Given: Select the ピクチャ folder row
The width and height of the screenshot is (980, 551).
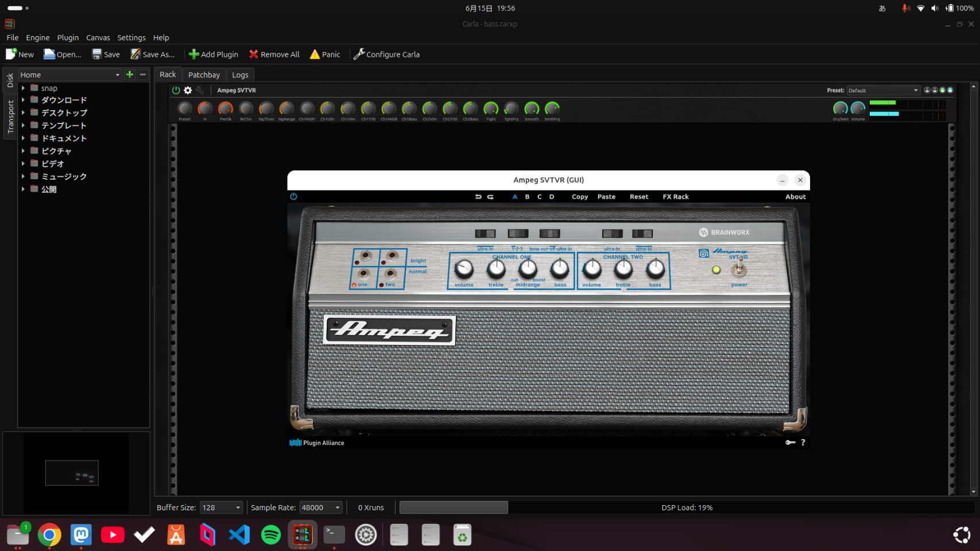Looking at the screenshot, I should click(84, 151).
